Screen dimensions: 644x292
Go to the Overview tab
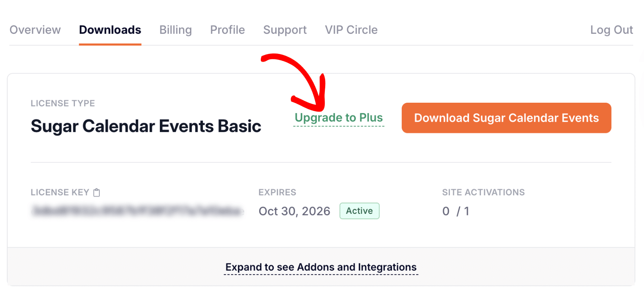[35, 30]
